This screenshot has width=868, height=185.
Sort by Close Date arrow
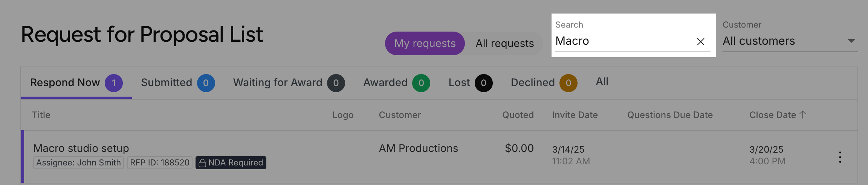[802, 115]
